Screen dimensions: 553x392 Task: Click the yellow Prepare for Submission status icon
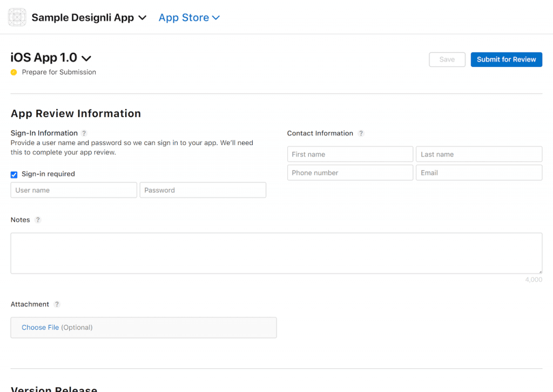[x=14, y=72]
